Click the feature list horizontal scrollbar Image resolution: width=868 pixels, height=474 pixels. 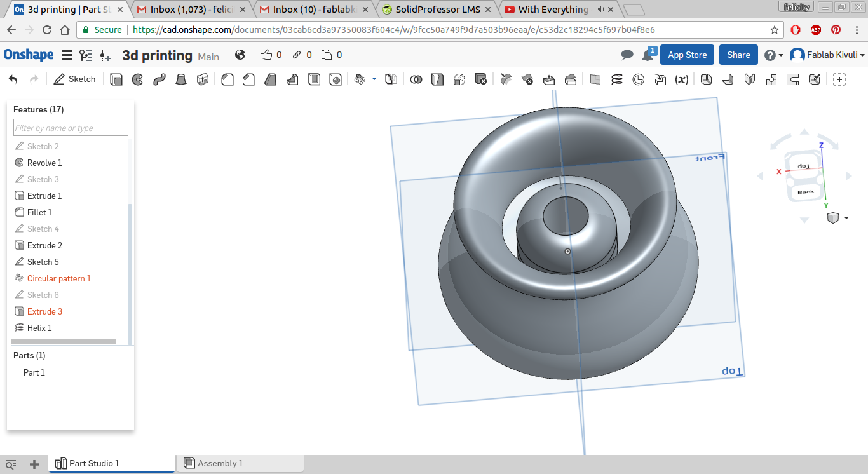click(x=64, y=342)
